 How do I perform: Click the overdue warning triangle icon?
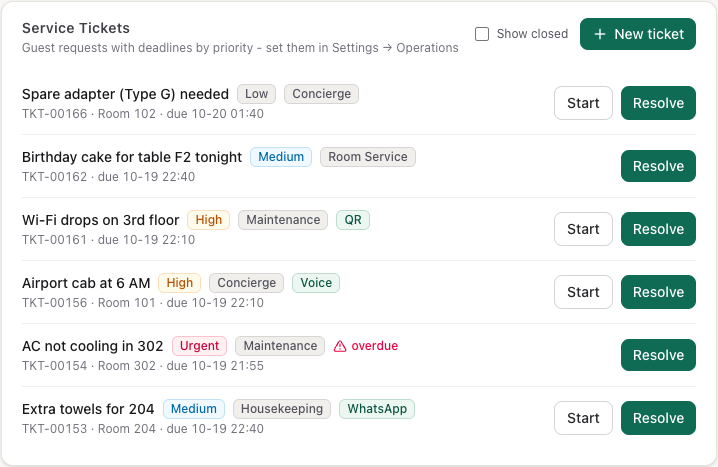point(340,346)
